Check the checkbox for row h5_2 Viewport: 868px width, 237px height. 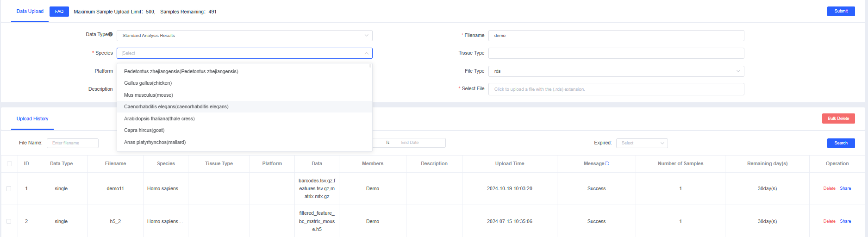point(9,221)
